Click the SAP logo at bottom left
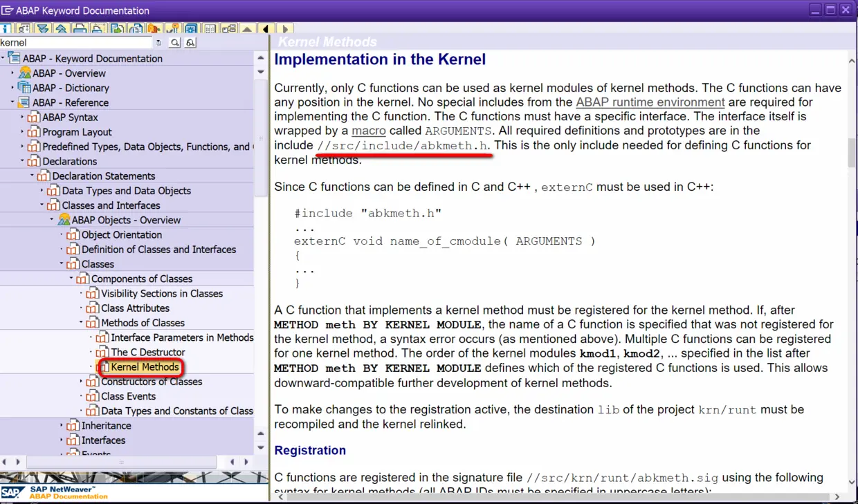This screenshot has width=858, height=504. pyautogui.click(x=13, y=492)
